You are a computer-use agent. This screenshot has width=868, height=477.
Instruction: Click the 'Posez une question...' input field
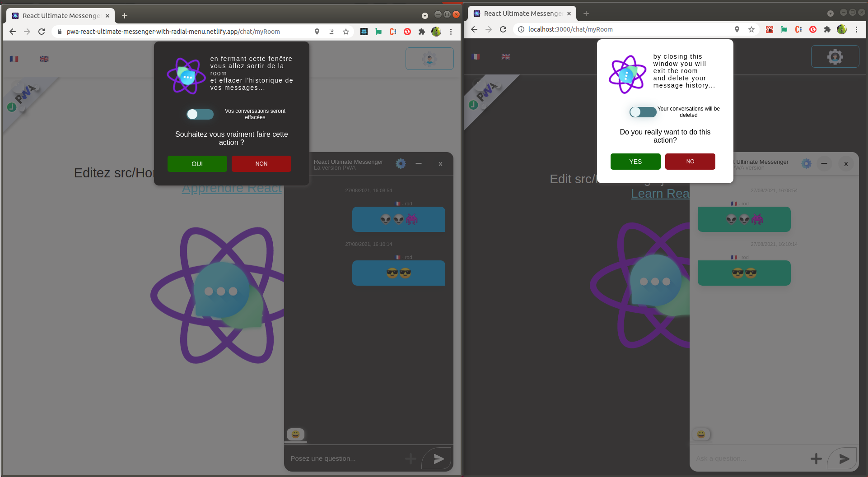(343, 458)
